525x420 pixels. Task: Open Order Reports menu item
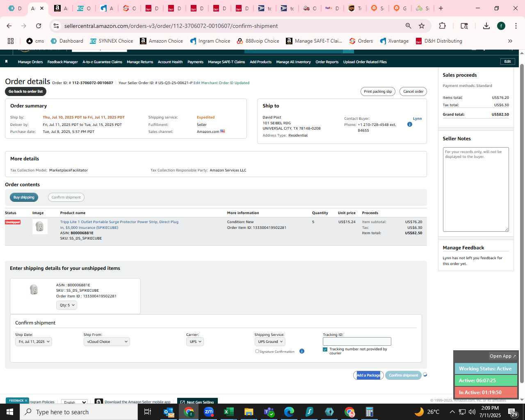coord(327,62)
